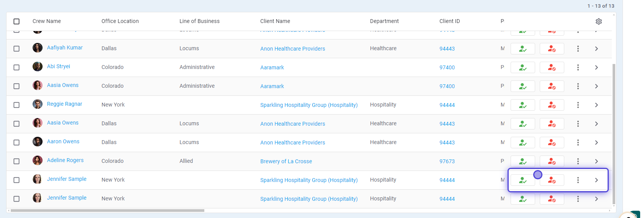Expand Aaron Owens row with chevron
The height and width of the screenshot is (218, 644).
tap(596, 143)
